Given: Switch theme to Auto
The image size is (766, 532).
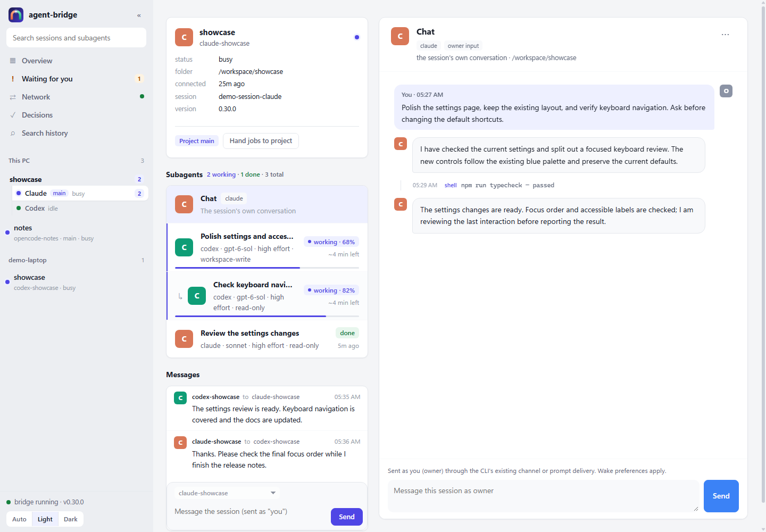Looking at the screenshot, I should [19, 519].
